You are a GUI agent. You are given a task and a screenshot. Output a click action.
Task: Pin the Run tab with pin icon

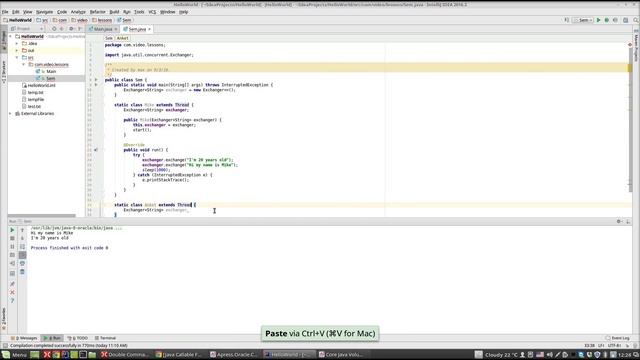12,284
